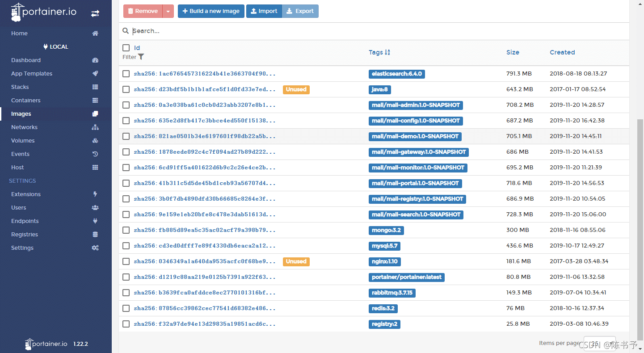Image resolution: width=644 pixels, height=353 pixels.
Task: Click the Stacks list icon
Action: click(x=95, y=87)
